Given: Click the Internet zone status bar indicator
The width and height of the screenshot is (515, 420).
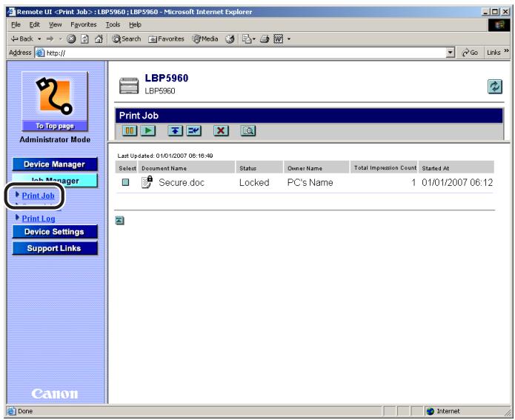Looking at the screenshot, I should coord(443,411).
